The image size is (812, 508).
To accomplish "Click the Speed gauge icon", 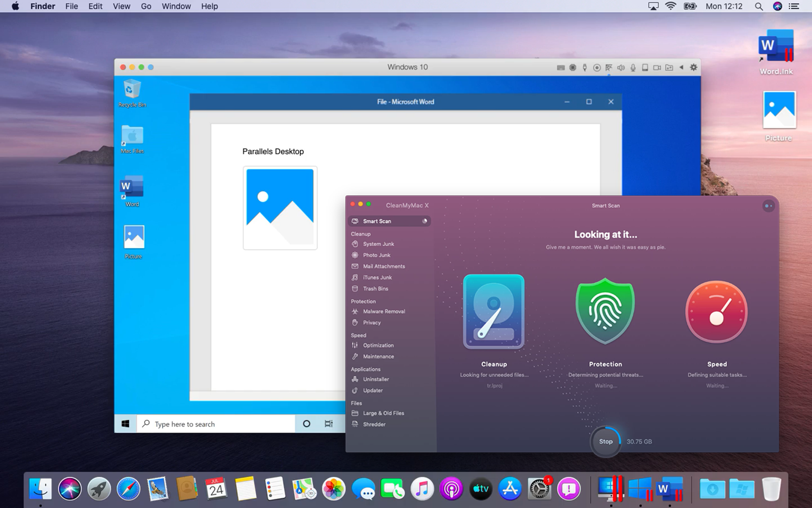I will point(717,312).
